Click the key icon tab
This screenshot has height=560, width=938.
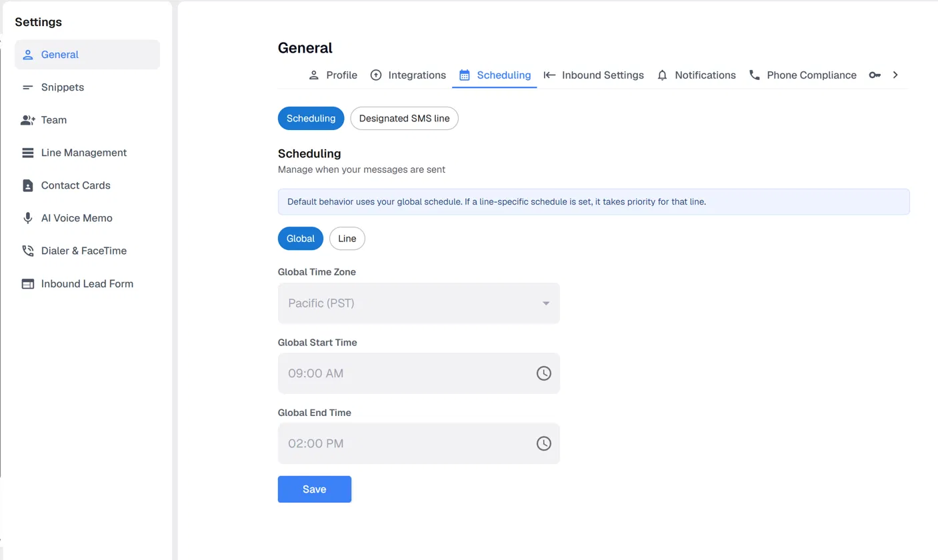pos(875,75)
